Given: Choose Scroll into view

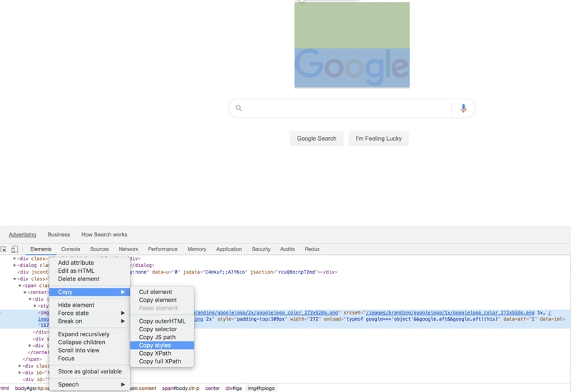Looking at the screenshot, I should [x=90, y=350].
